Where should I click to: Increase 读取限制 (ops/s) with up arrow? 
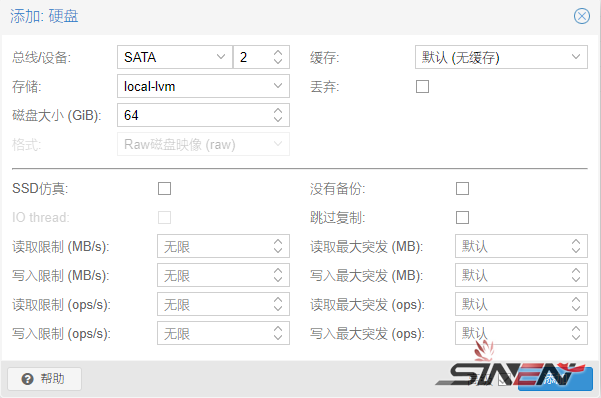point(278,300)
